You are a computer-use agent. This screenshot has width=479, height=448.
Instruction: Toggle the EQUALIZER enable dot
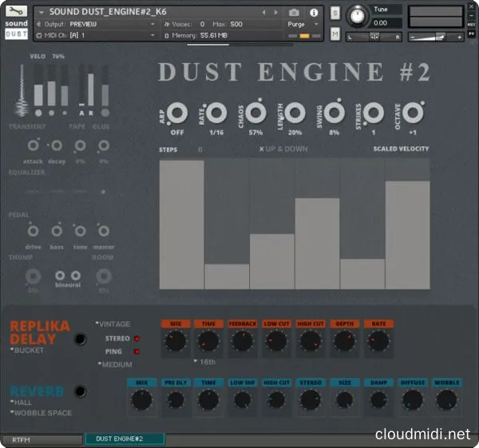point(103,192)
